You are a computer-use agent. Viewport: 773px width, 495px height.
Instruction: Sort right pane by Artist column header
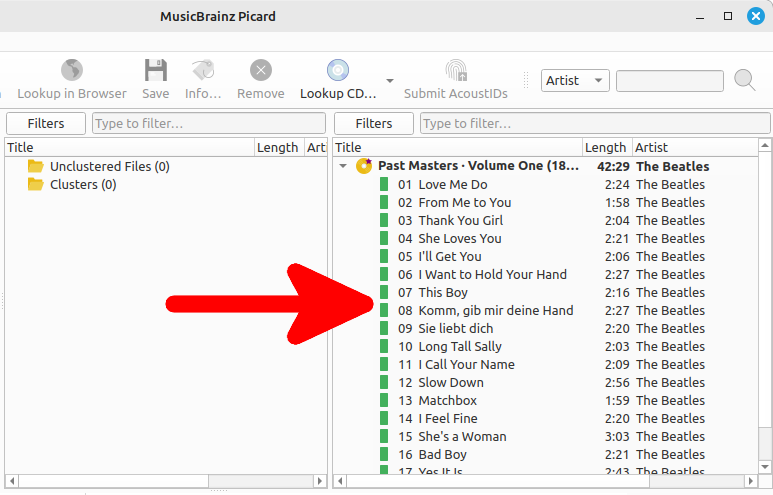695,147
